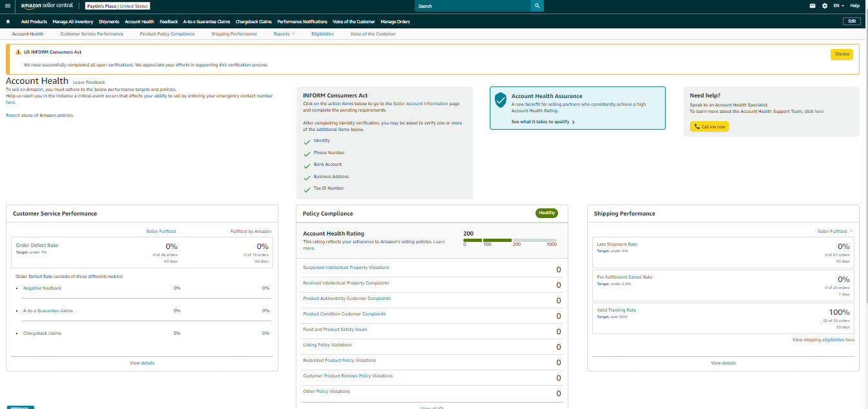Open the Order Defect Rate link
Viewport: 868px width, 409px height.
pyautogui.click(x=37, y=245)
